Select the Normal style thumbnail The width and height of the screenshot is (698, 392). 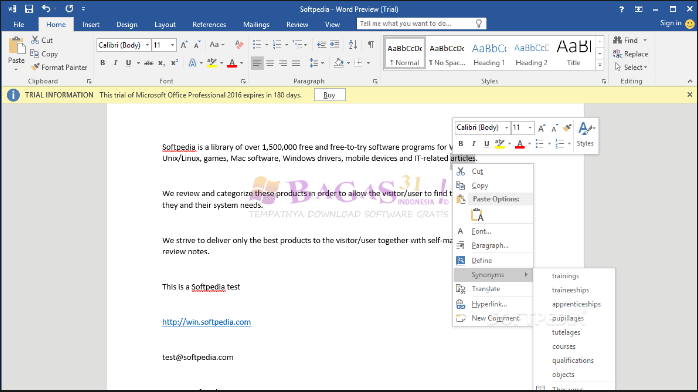[404, 53]
